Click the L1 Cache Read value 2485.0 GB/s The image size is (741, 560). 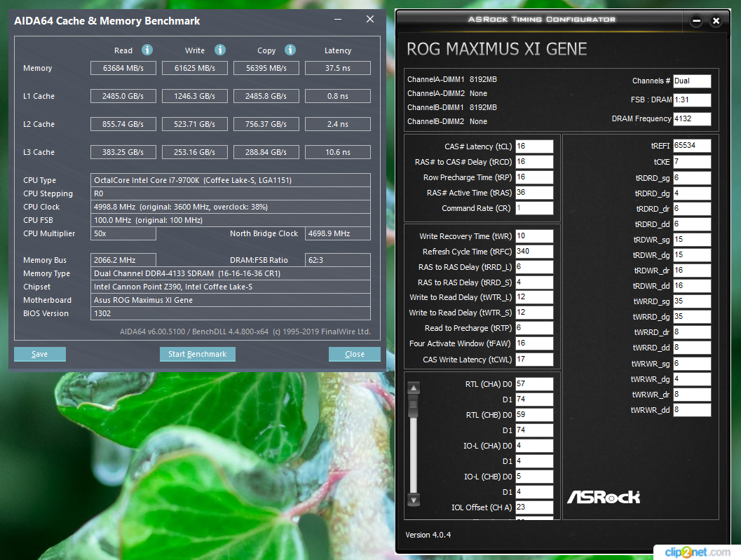pos(123,96)
